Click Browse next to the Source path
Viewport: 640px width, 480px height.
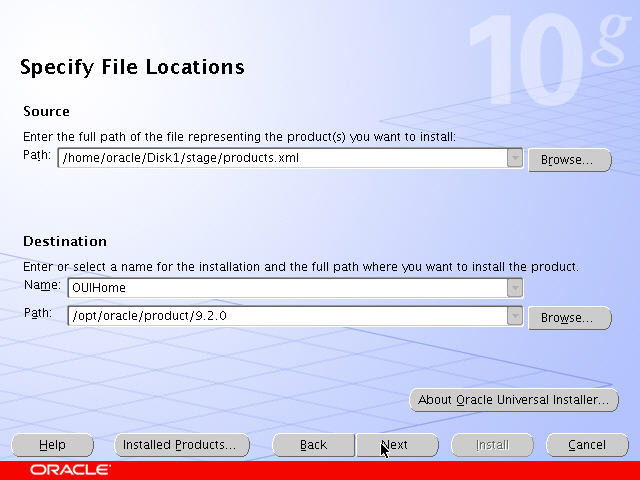click(570, 160)
